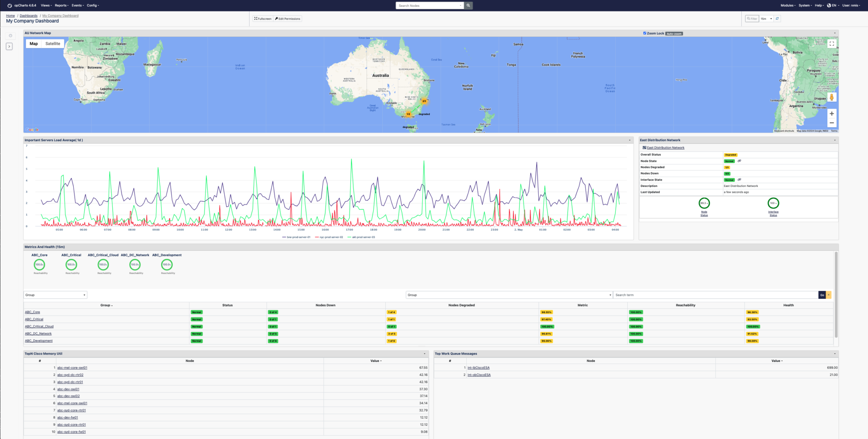Open Street View pegman on map
This screenshot has height=439, width=868.
832,97
